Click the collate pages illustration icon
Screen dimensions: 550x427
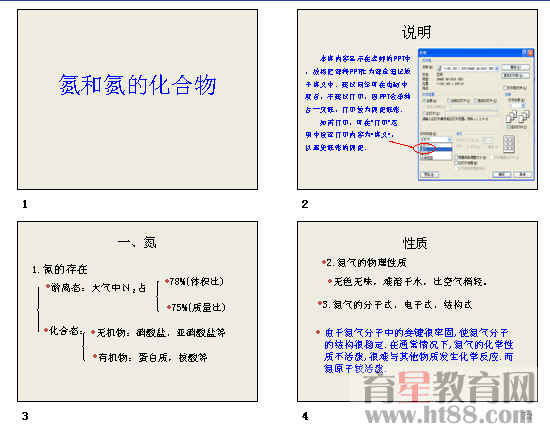(518, 116)
